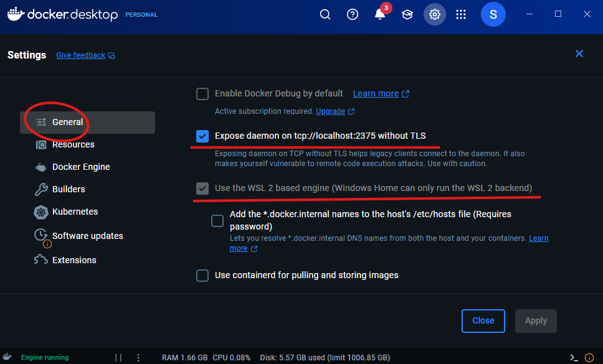Viewport: 603px width, 364px height.
Task: Click the Extensions puzzle icon in the sidebar
Action: pyautogui.click(x=40, y=260)
